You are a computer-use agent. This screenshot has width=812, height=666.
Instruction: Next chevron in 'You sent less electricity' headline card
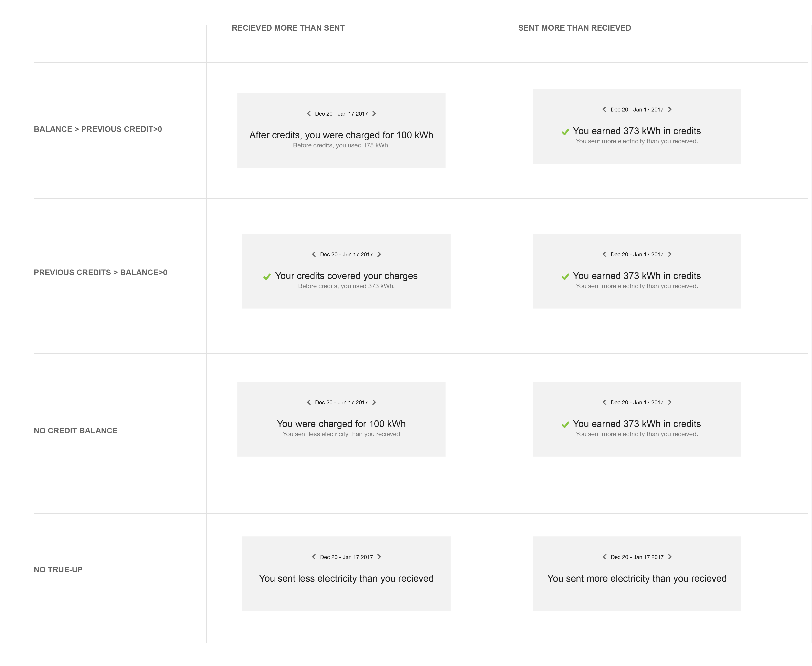pyautogui.click(x=379, y=557)
